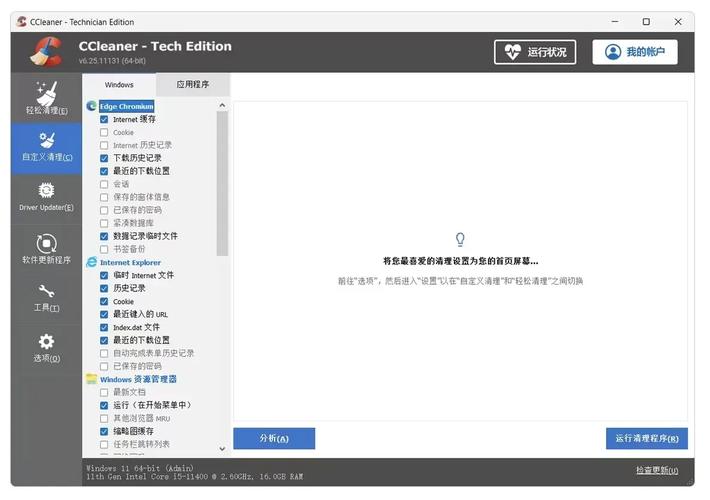This screenshot has height=500, width=710.
Task: Check 其他浏览器 MRU checkbox
Action: pyautogui.click(x=104, y=418)
